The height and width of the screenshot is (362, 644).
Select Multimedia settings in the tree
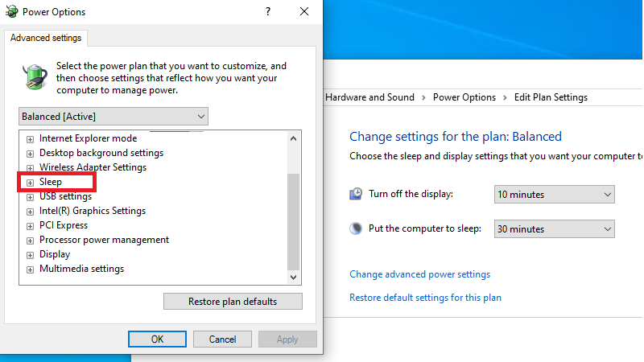coord(81,269)
